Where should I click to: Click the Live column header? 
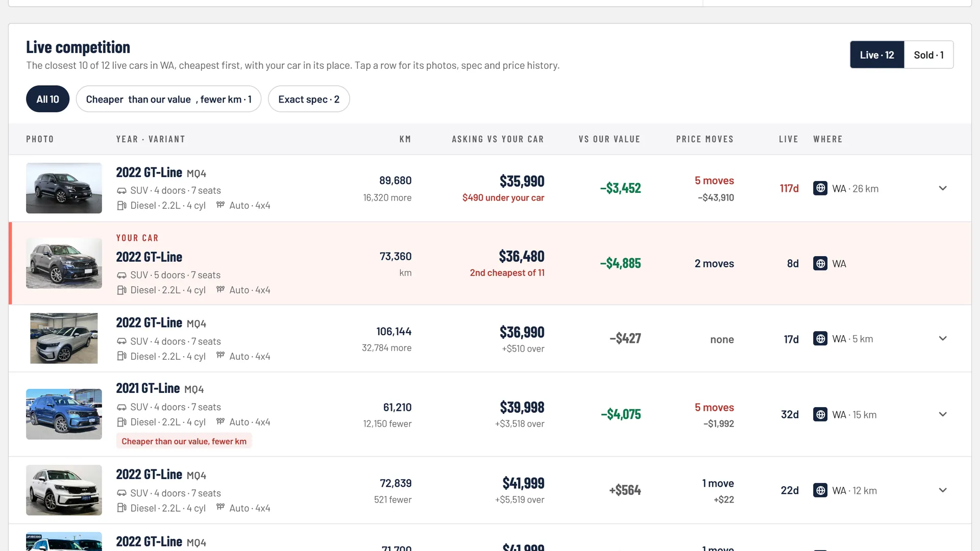[789, 139]
